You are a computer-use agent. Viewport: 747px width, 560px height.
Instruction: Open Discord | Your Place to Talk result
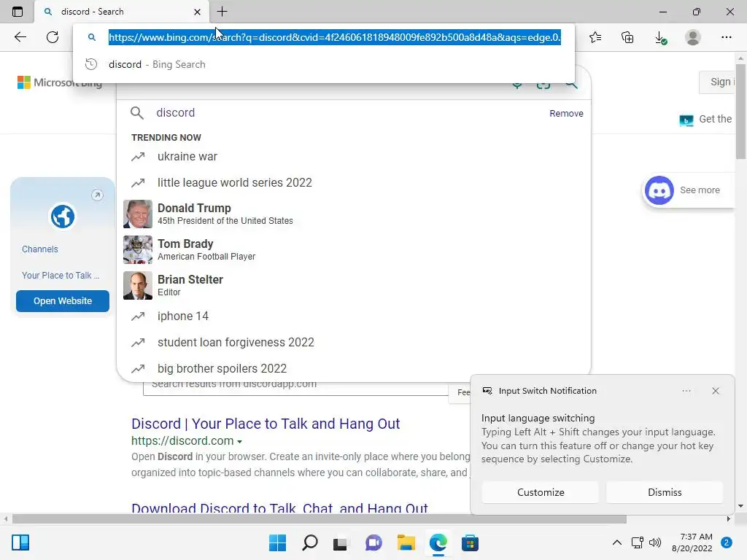(x=266, y=424)
